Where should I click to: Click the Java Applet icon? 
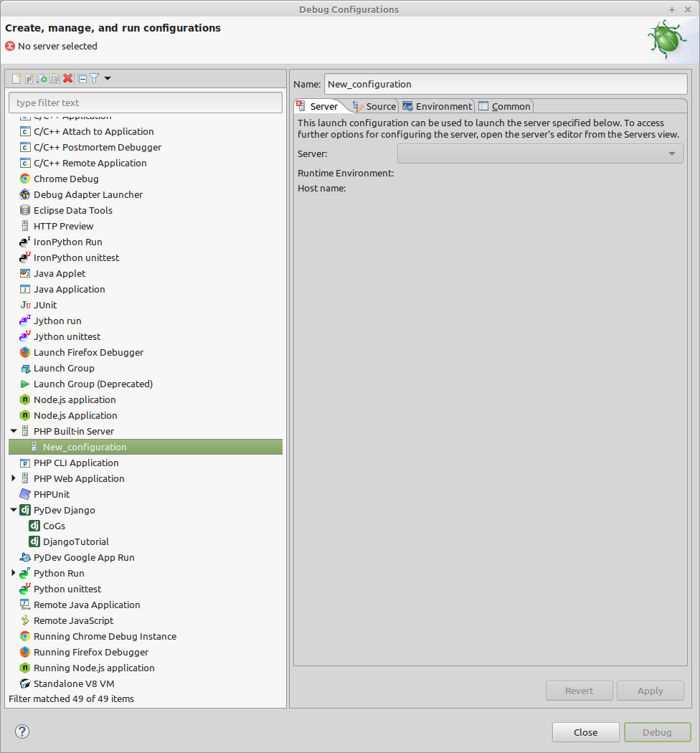point(25,273)
